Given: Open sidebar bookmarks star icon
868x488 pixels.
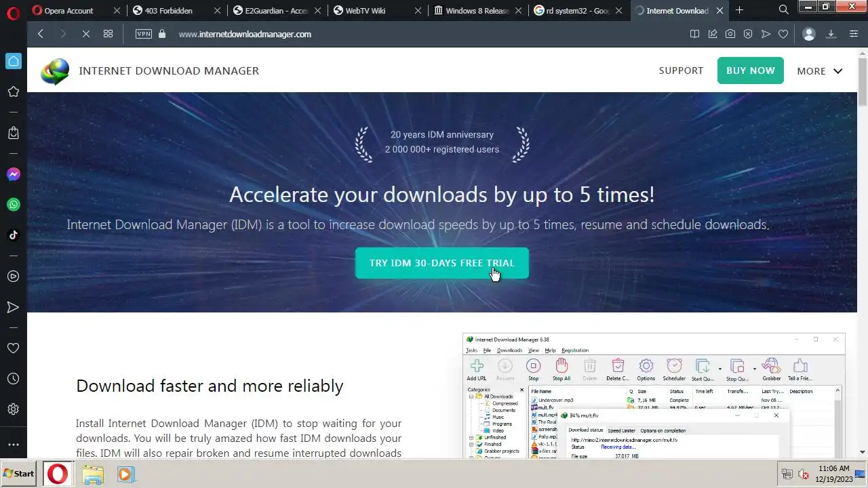Looking at the screenshot, I should tap(13, 91).
